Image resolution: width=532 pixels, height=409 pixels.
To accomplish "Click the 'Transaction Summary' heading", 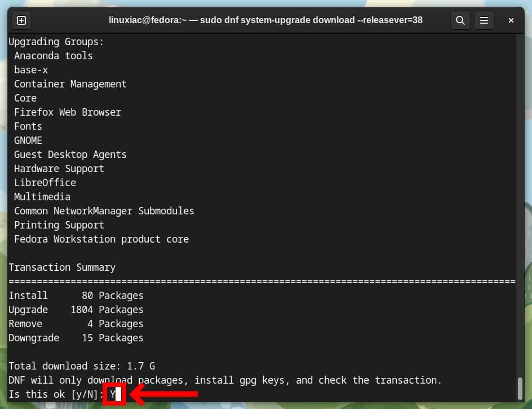I will (x=62, y=267).
